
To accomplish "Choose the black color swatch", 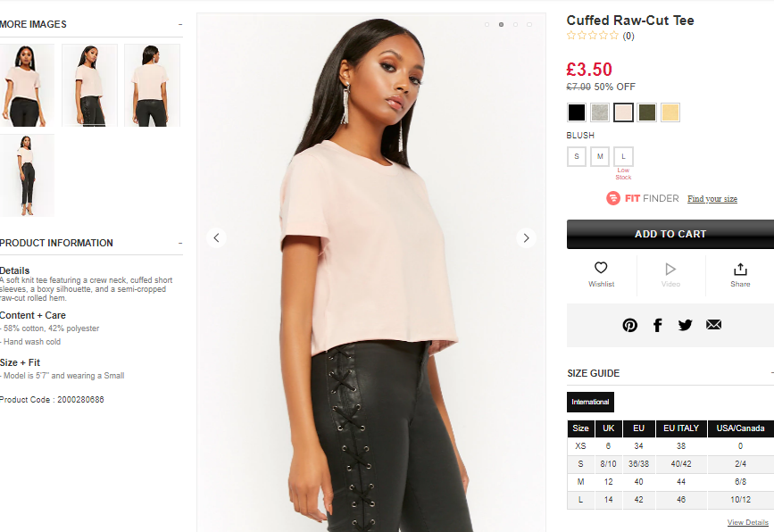I will [576, 112].
